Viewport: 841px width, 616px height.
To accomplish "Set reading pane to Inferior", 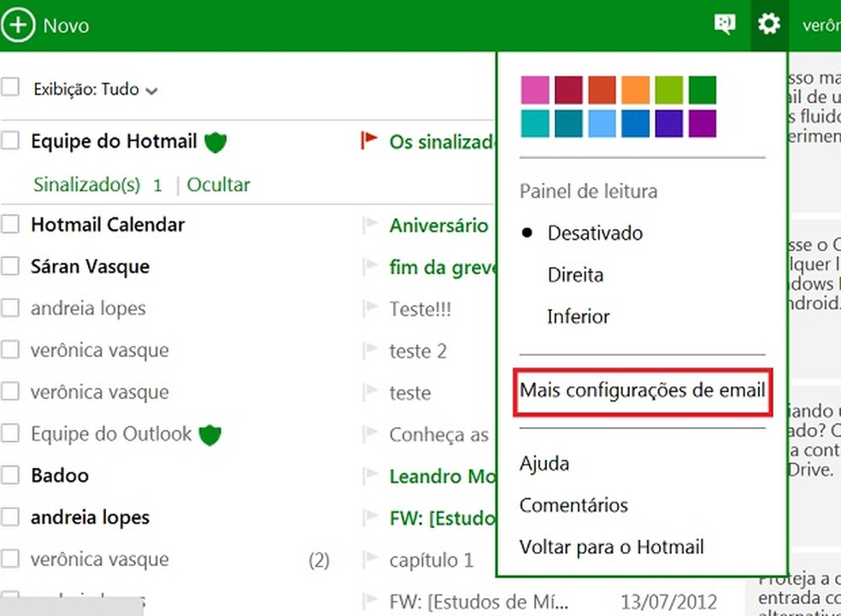I will (x=578, y=316).
